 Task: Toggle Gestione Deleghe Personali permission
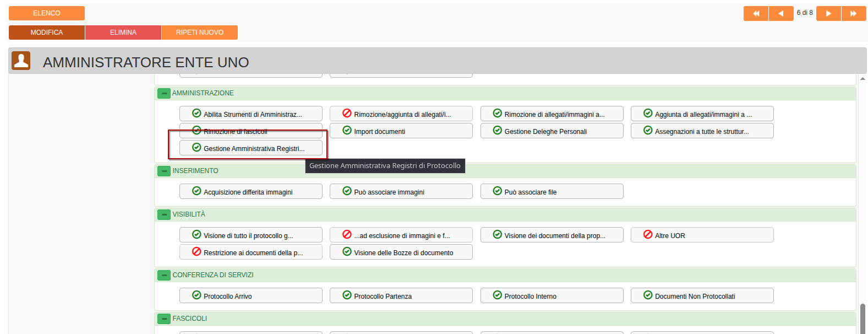tap(551, 131)
